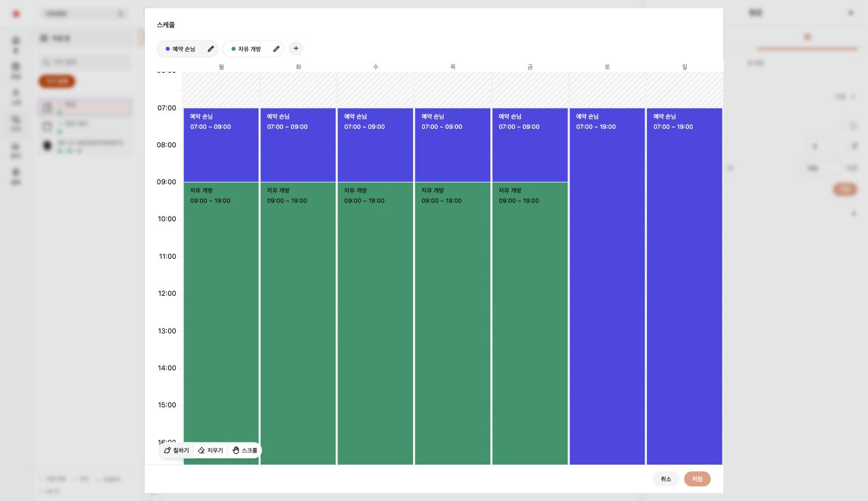Click the 07:00 time label
868x501 pixels.
167,108
